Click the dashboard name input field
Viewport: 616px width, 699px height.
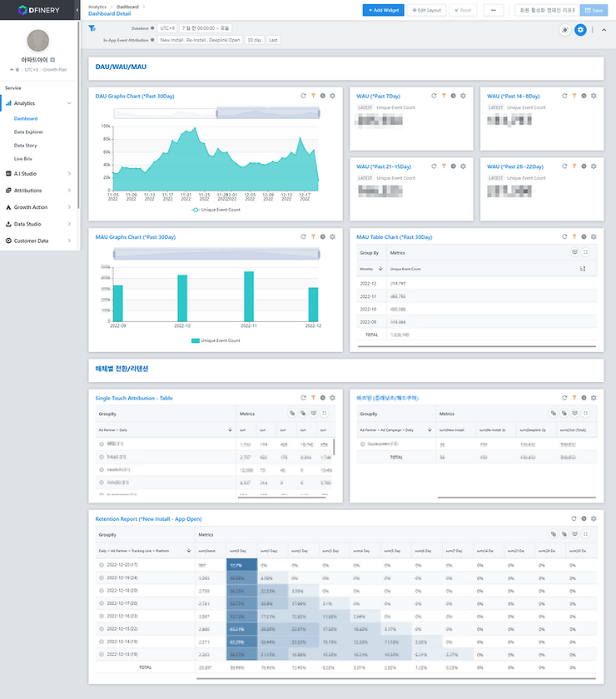pos(547,10)
